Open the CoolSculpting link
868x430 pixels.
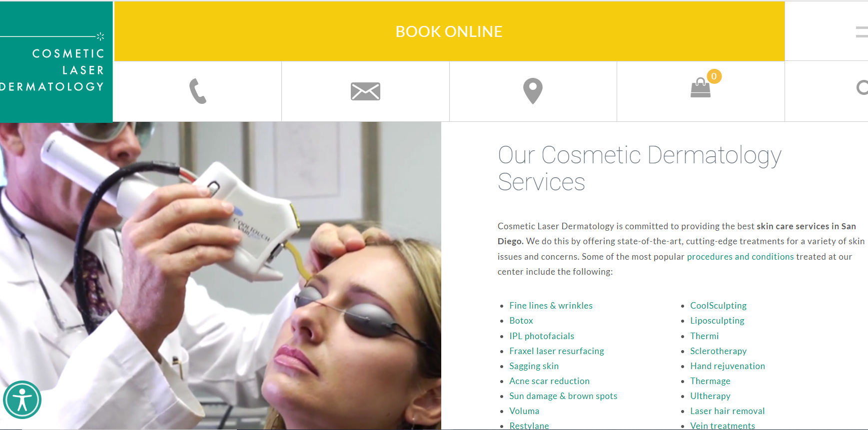[718, 306]
